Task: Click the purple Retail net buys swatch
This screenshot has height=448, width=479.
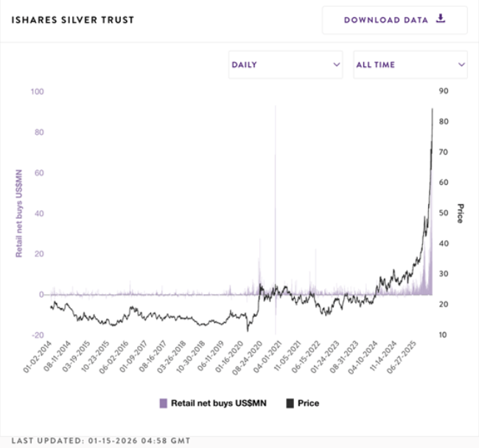Action: 163,403
